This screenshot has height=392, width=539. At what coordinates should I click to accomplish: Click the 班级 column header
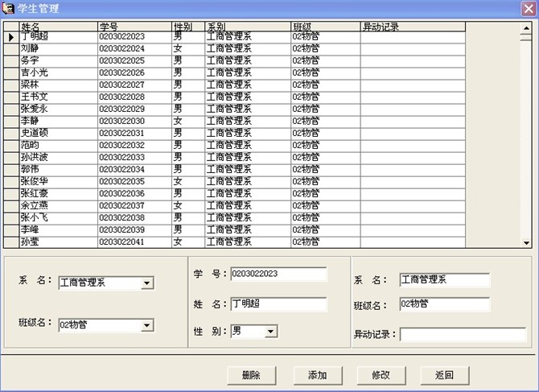[x=326, y=27]
